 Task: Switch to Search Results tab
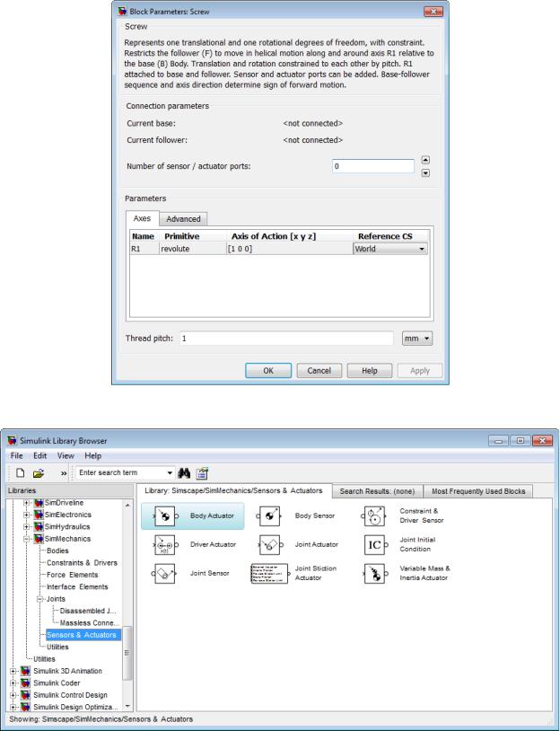pos(377,491)
